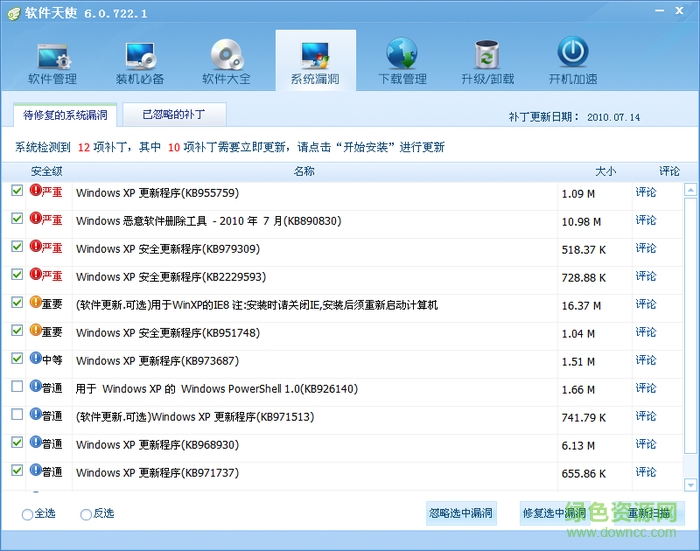This screenshot has height=551, width=700.
Task: Check the Windows PowerShell 1.0 (KB926140) checkbox
Action: (x=17, y=386)
